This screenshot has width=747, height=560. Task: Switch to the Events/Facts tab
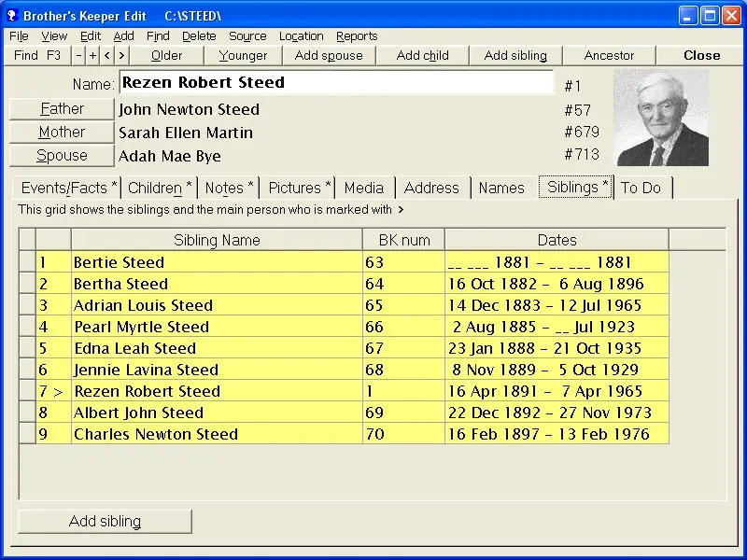point(68,188)
